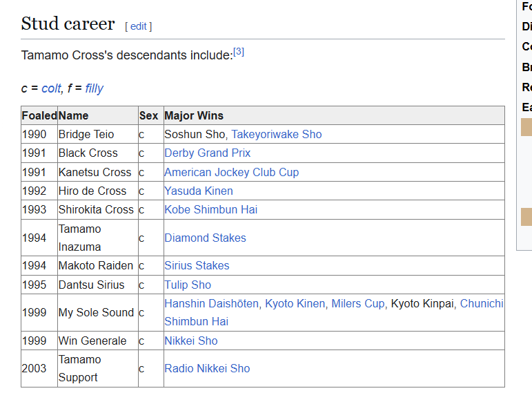Viewport: 532px width, 402px height.
Task: Click the Kyoto Kinpai text
Action: click(x=422, y=303)
